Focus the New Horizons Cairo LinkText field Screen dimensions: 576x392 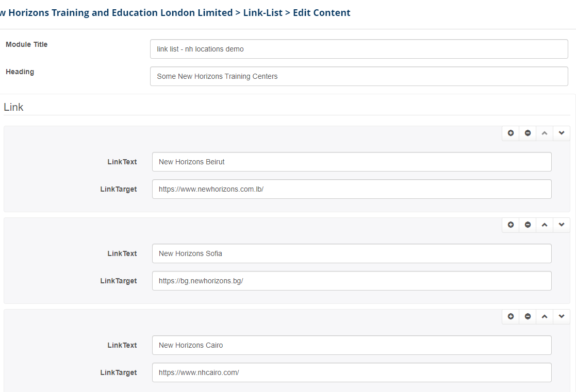[352, 345]
